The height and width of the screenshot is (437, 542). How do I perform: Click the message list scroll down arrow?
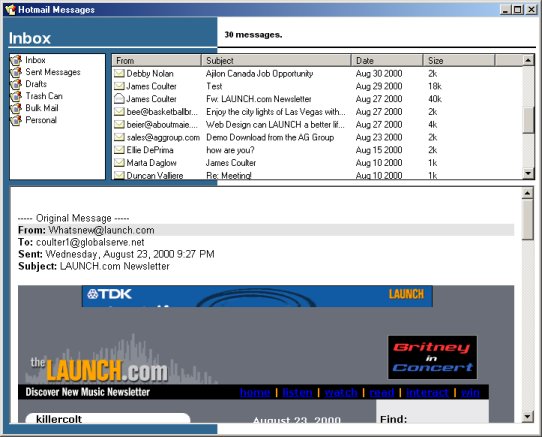[528, 173]
